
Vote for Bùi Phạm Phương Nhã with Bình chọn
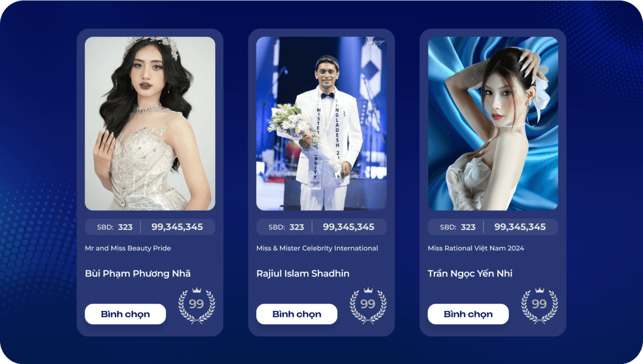[126, 314]
